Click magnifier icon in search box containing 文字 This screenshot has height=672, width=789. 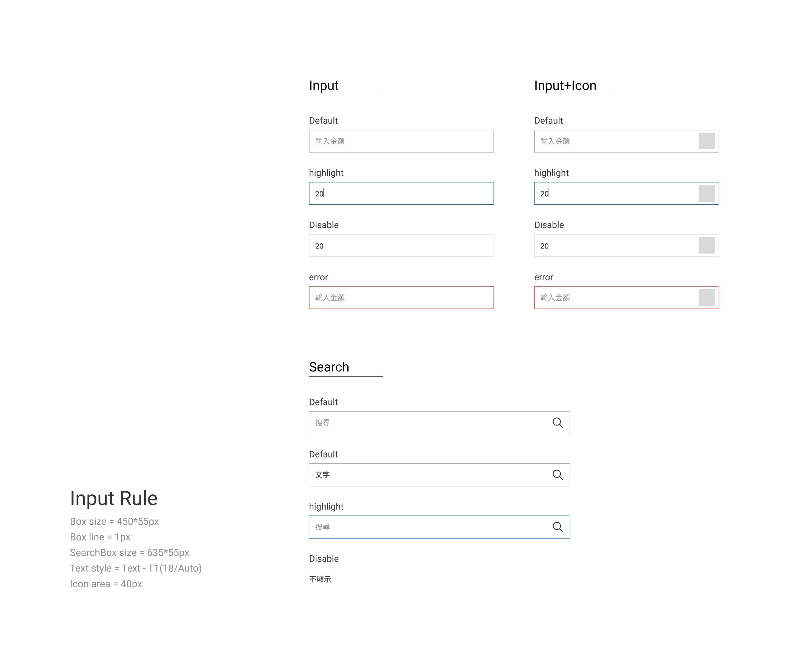pos(558,474)
